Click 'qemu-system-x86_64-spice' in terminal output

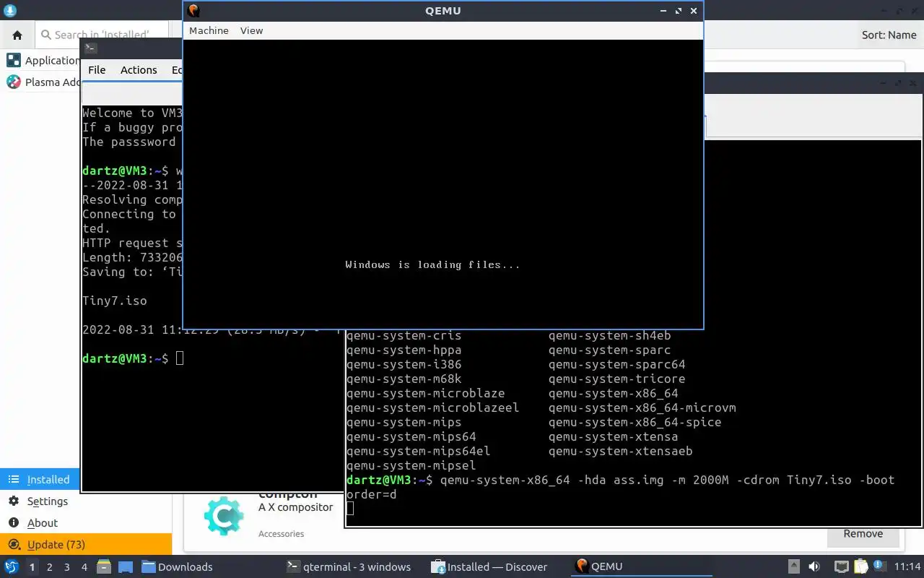tap(635, 422)
